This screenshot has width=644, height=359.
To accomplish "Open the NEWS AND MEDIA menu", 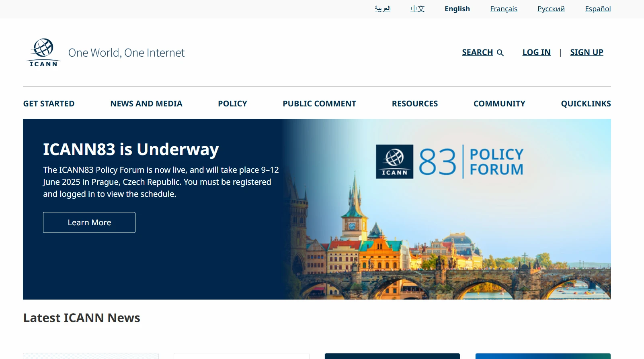I will [x=146, y=104].
